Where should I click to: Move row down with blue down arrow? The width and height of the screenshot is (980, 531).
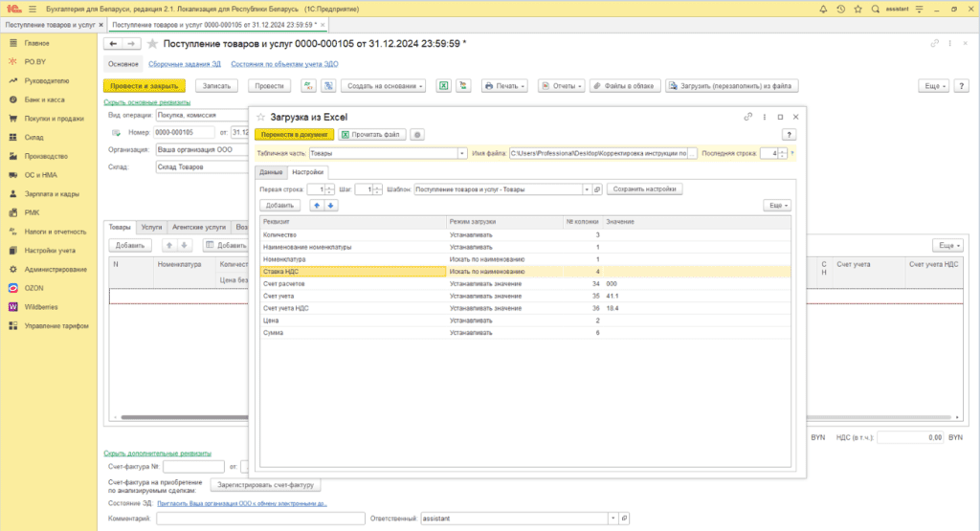(331, 205)
